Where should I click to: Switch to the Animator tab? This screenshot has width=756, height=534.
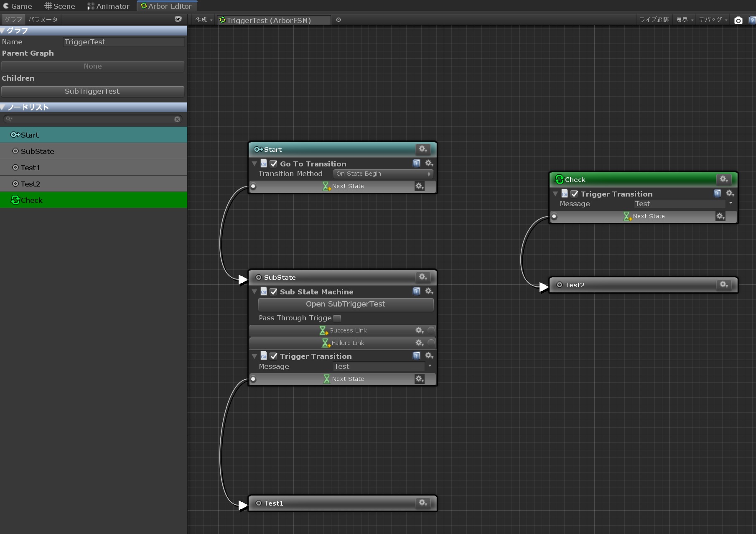click(108, 6)
